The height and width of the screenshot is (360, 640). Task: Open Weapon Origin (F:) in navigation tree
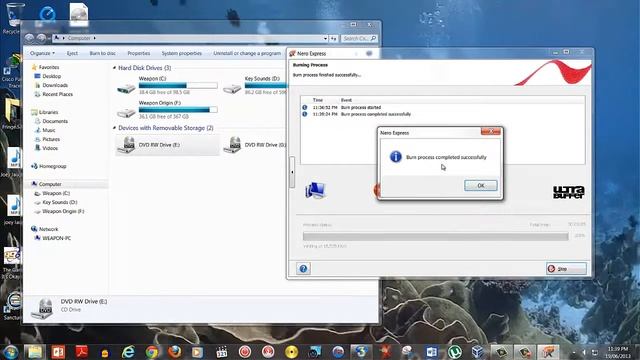[63, 211]
